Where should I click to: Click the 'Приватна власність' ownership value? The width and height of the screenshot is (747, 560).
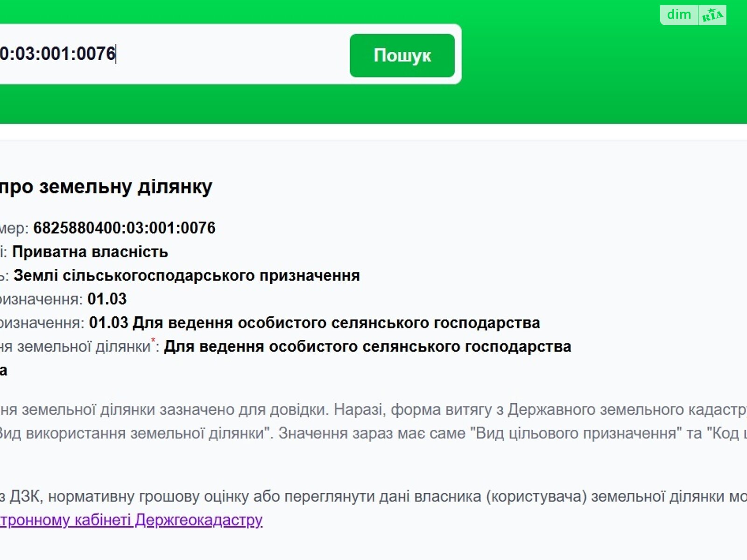coord(90,252)
